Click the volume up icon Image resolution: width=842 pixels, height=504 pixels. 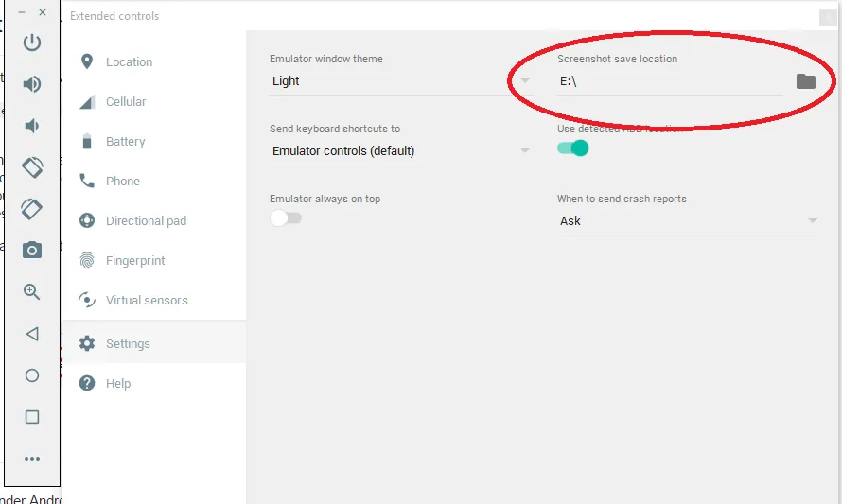pos(32,84)
